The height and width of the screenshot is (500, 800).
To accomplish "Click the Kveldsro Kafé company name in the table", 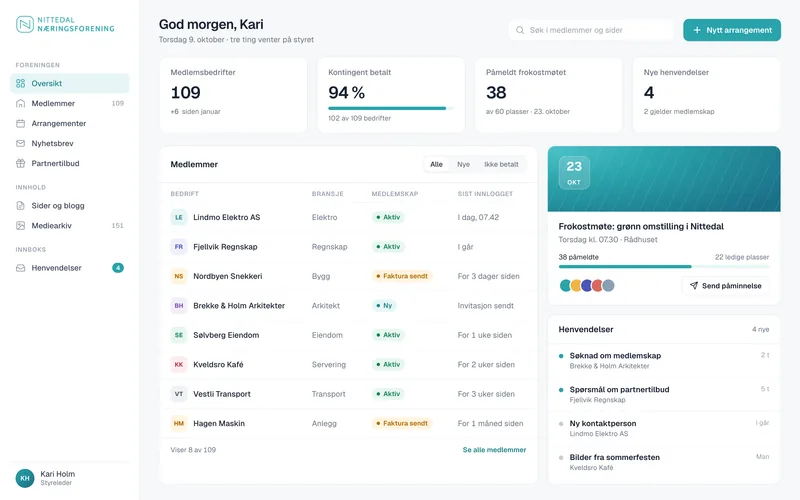I will 218,365.
